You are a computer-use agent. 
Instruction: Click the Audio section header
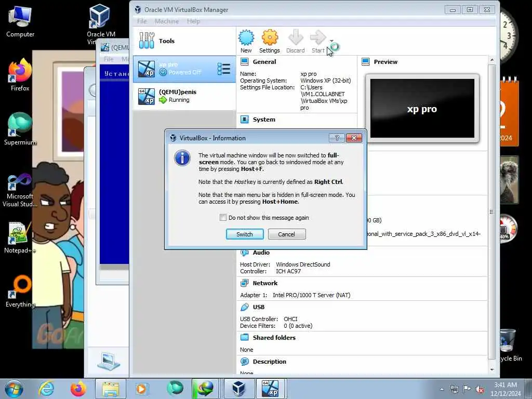tap(261, 252)
